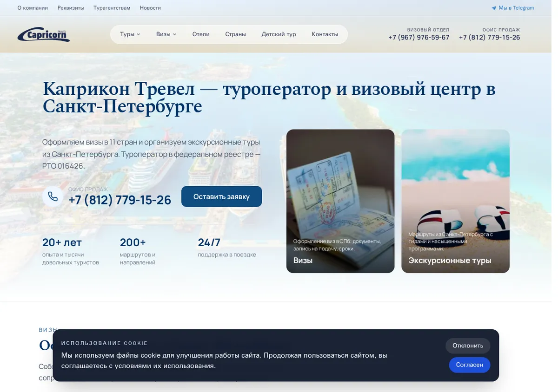Open the Экскурсионные туры image card

pos(455,201)
